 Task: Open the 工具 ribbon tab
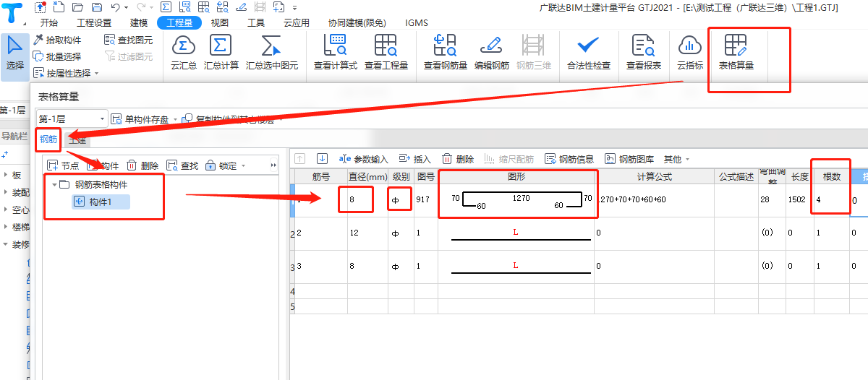[x=256, y=23]
